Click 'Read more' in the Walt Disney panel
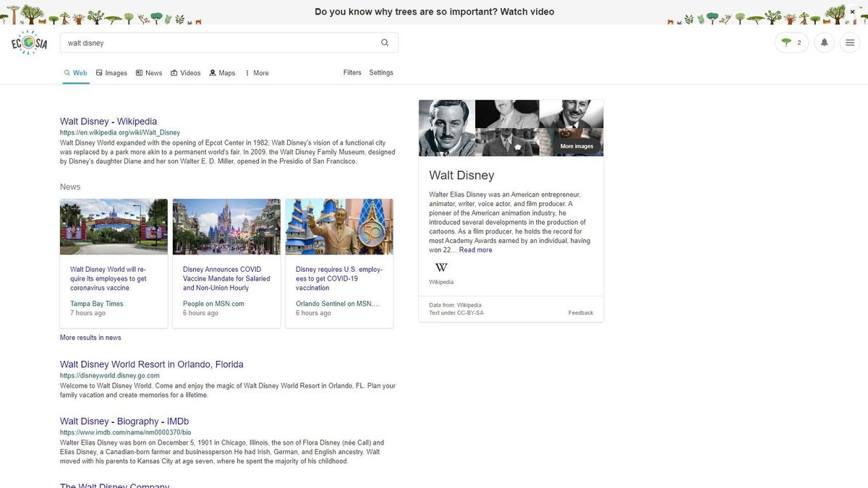The image size is (868, 488). click(476, 249)
